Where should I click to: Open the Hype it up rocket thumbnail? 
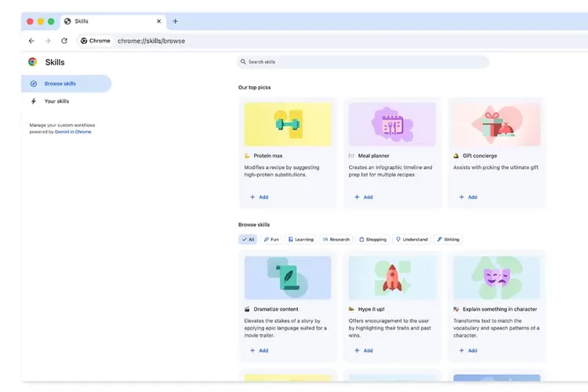(392, 278)
